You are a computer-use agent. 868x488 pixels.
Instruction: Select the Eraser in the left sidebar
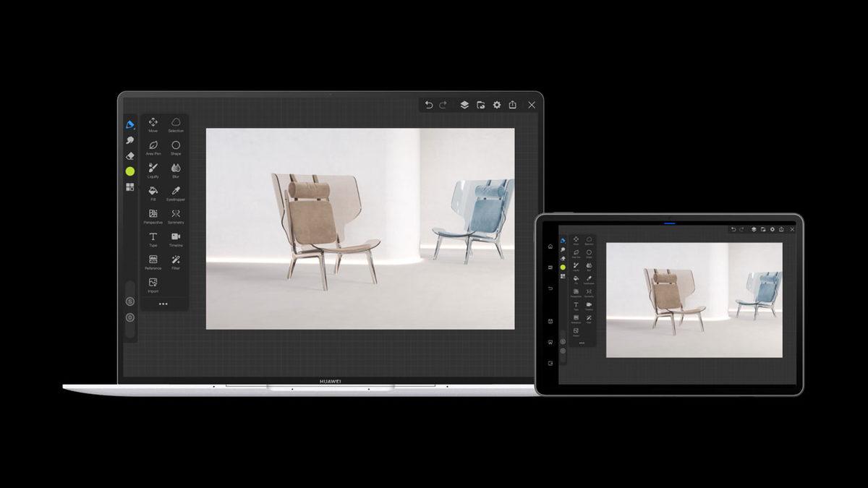coord(131,153)
